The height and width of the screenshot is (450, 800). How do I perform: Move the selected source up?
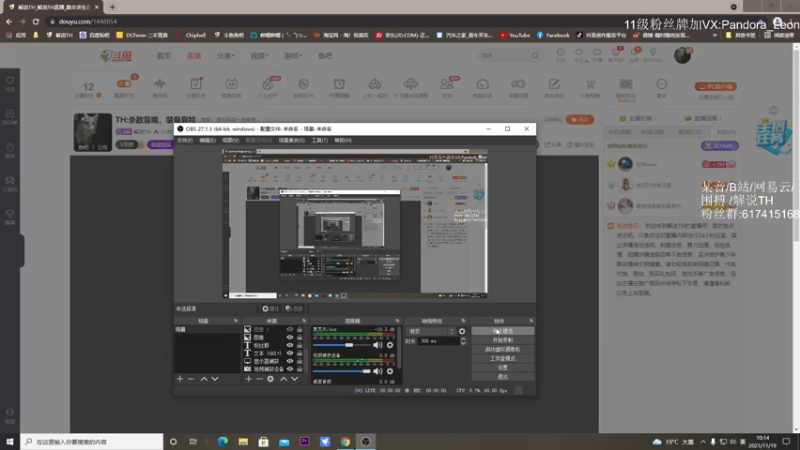pyautogui.click(x=284, y=379)
